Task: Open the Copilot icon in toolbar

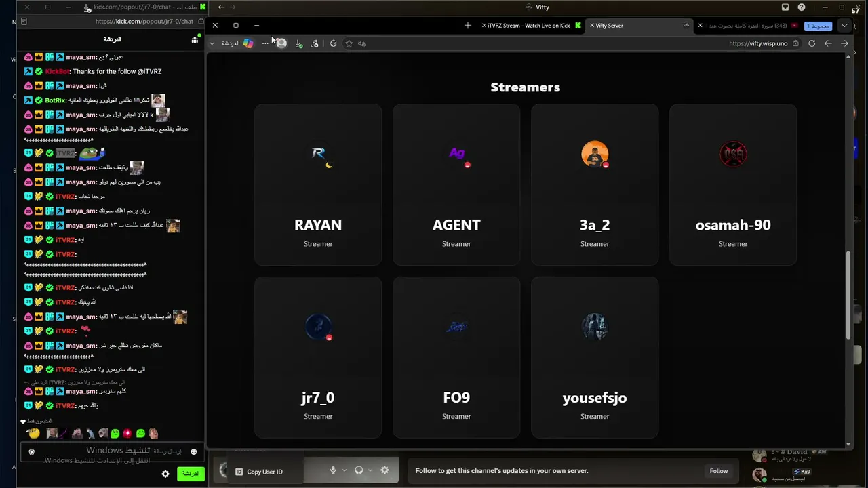Action: tap(248, 43)
